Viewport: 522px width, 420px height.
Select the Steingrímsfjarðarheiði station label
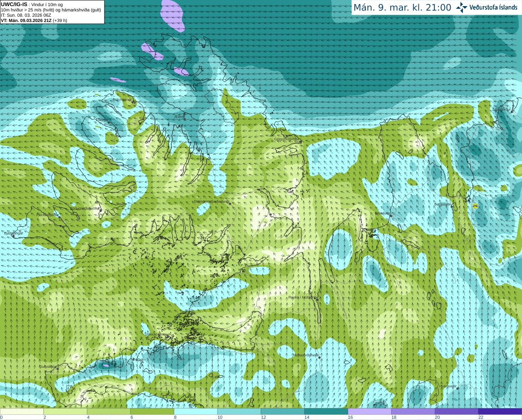211,201
